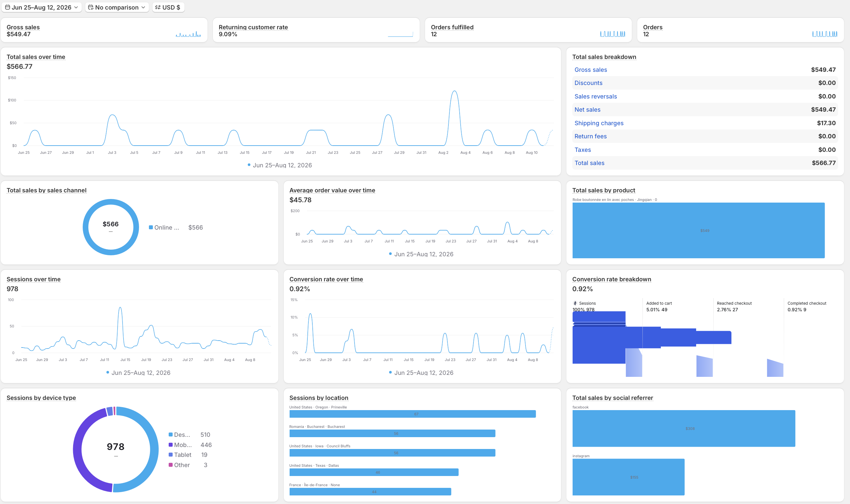Click the Net sales link
850x504 pixels.
(x=587, y=110)
